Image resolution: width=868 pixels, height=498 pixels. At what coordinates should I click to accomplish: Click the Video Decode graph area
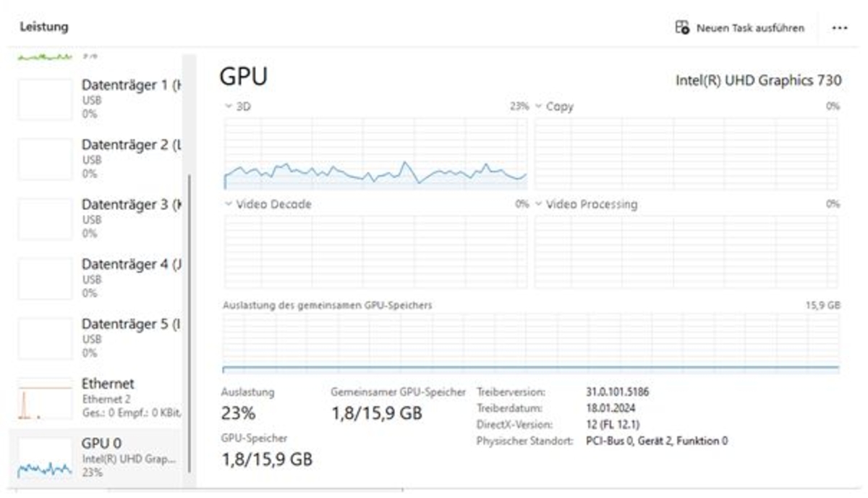(376, 251)
